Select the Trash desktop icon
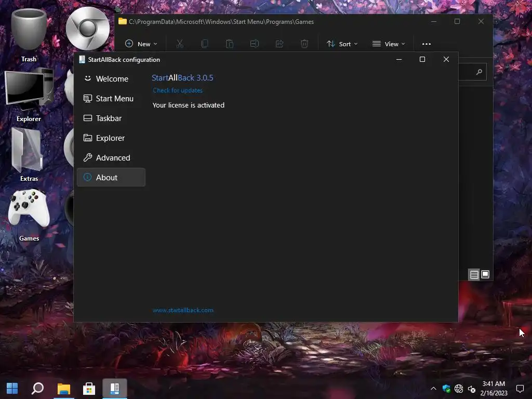 29,35
